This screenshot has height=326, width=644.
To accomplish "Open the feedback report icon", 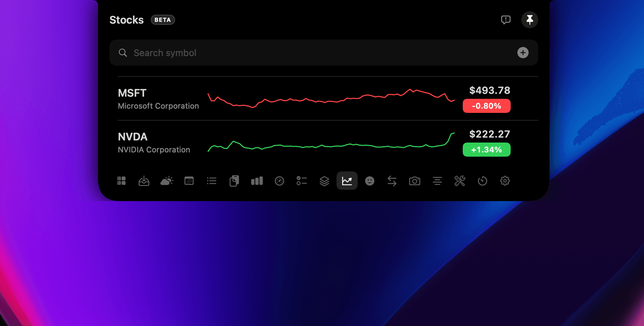I will pyautogui.click(x=506, y=20).
